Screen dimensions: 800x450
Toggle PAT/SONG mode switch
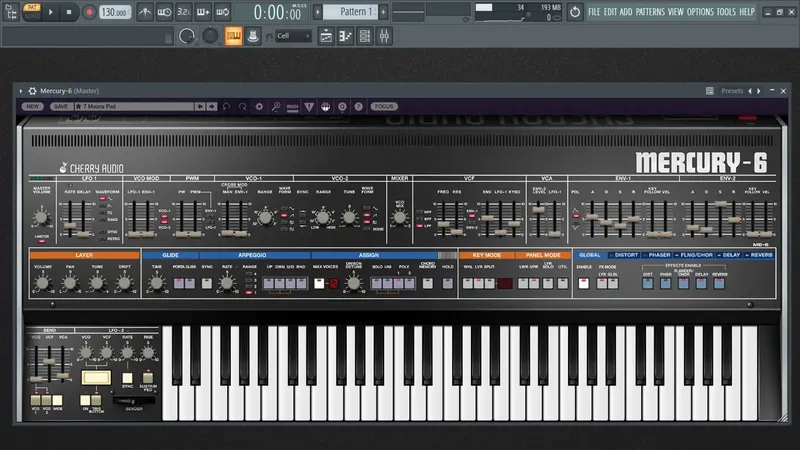tap(31, 12)
